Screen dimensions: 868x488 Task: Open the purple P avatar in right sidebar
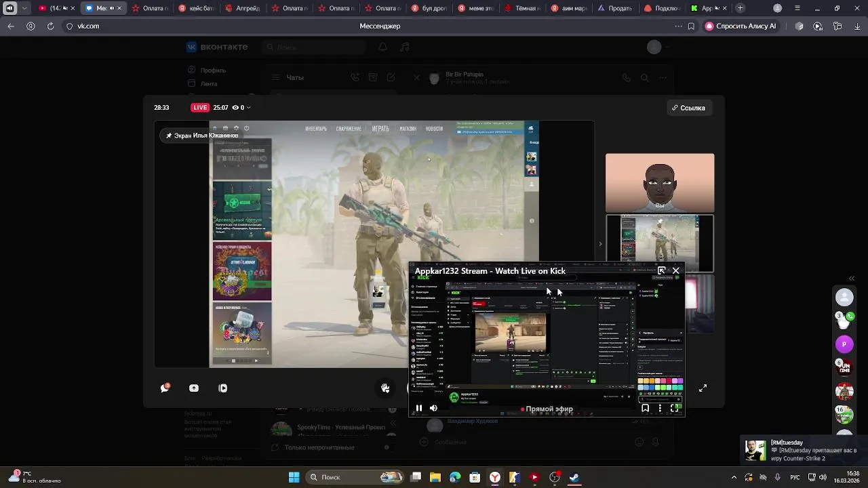(x=844, y=344)
